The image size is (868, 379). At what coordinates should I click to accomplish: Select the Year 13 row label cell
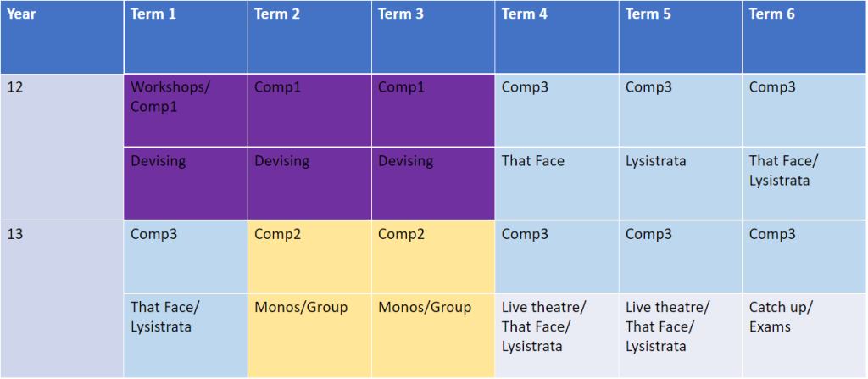click(62, 298)
